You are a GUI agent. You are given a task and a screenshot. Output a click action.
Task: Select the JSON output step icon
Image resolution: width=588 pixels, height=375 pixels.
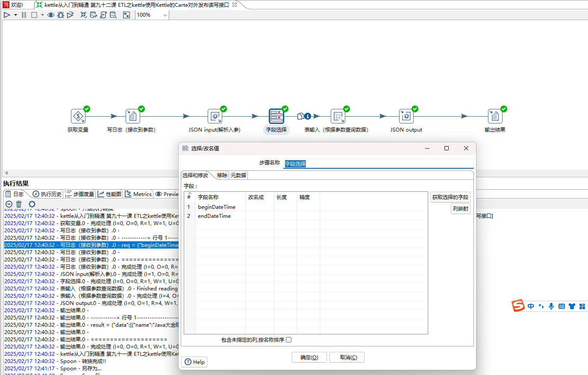406,116
